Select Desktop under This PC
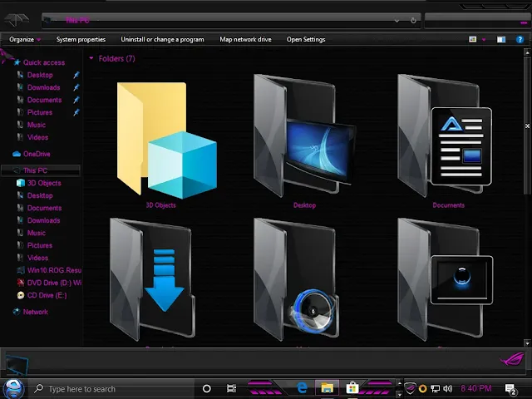The width and height of the screenshot is (532, 399). 40,196
